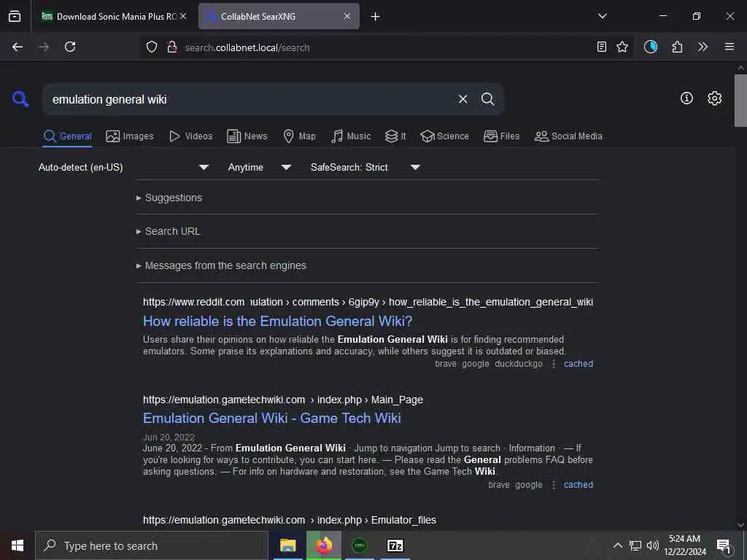This screenshot has width=747, height=560.
Task: Show hidden system tray icons
Action: pyautogui.click(x=617, y=545)
